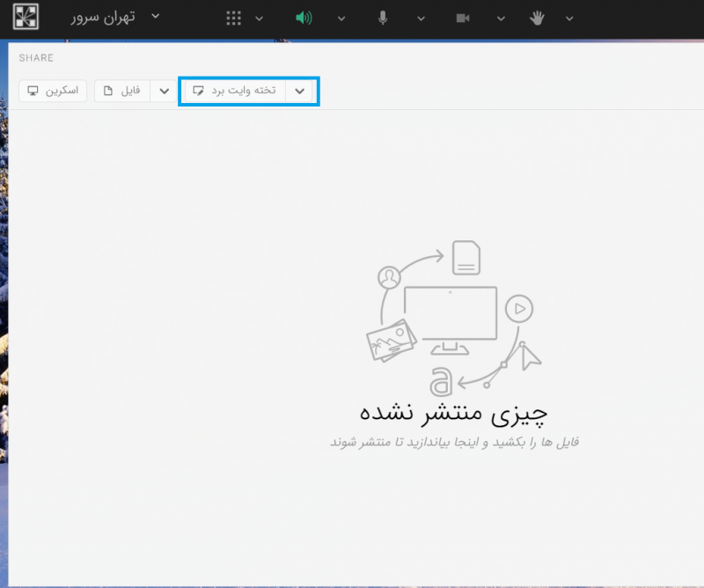
Task: Turn on the webcam camera
Action: [x=463, y=18]
